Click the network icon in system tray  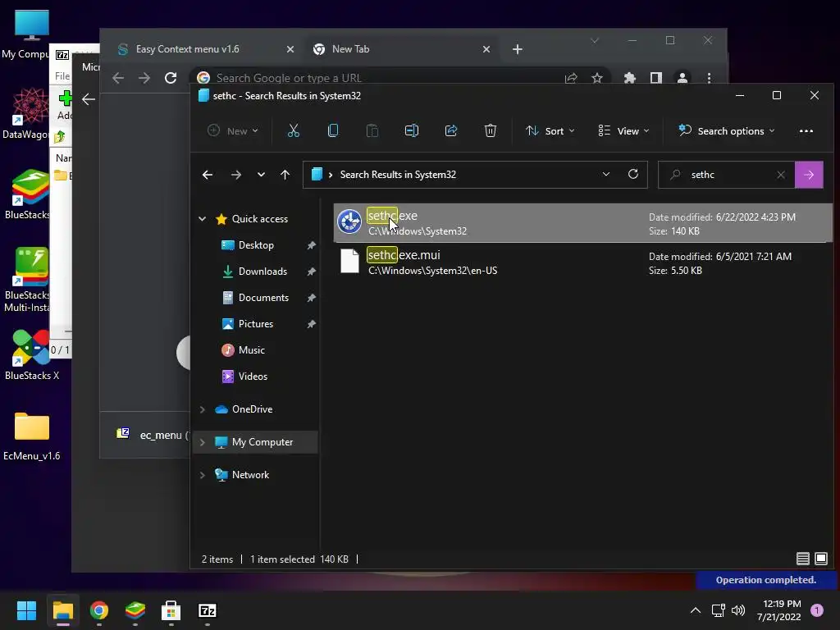coord(719,610)
